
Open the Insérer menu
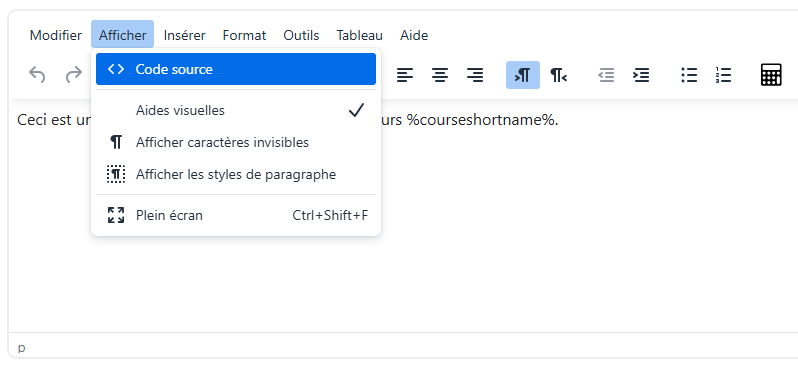point(184,35)
